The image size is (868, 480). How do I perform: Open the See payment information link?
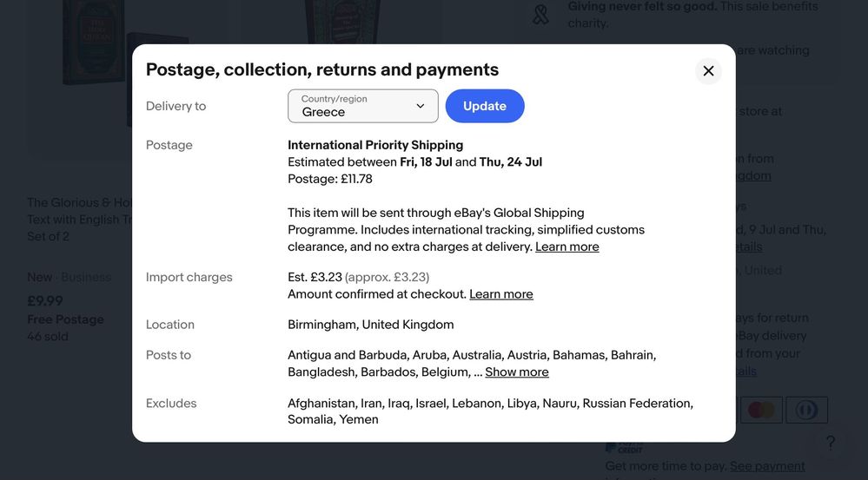[x=767, y=466]
